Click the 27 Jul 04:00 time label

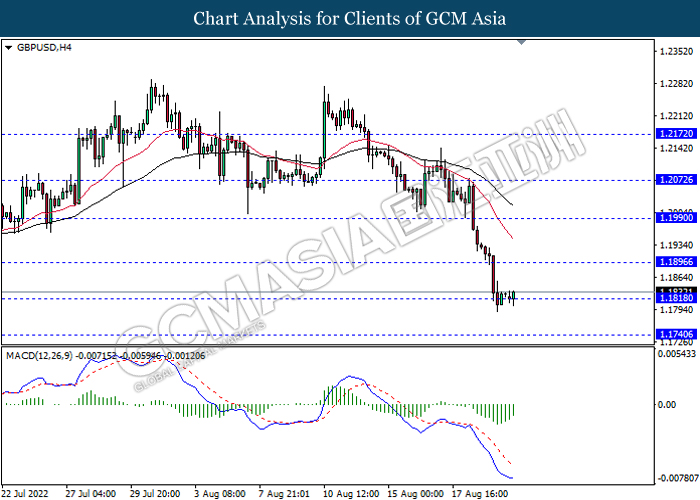pyautogui.click(x=91, y=494)
